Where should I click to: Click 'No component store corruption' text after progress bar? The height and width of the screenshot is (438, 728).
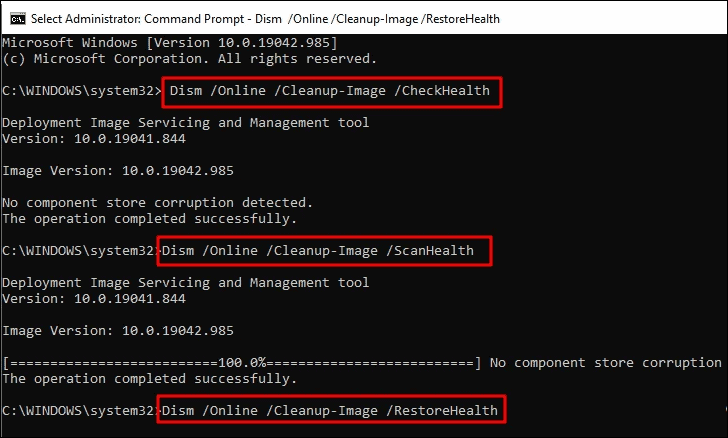[x=606, y=363]
